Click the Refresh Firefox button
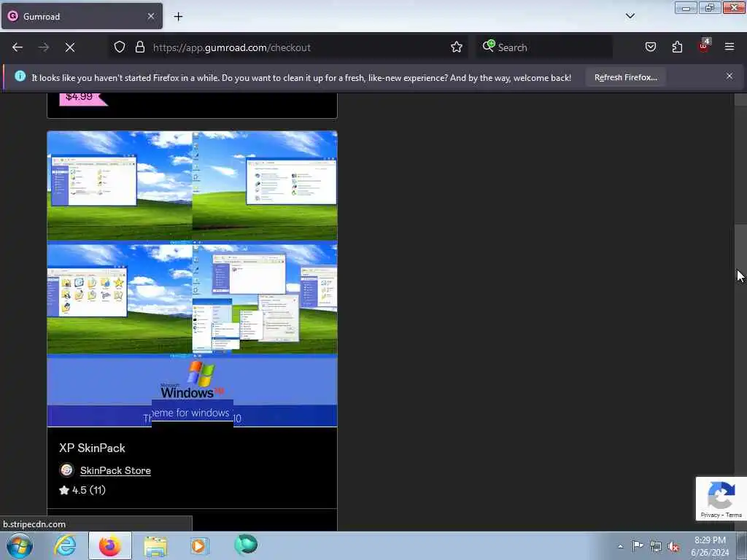 (625, 77)
